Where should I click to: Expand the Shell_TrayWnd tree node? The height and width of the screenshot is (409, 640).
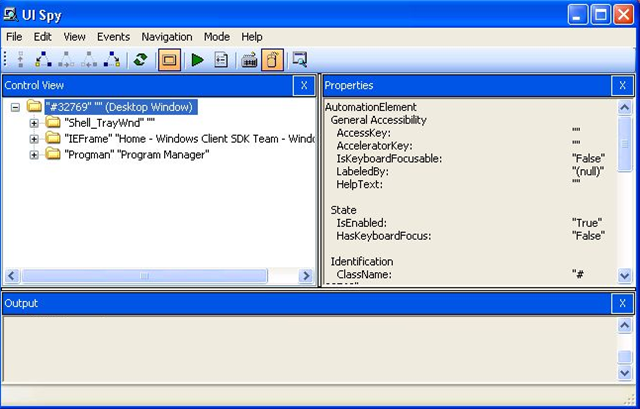click(34, 123)
